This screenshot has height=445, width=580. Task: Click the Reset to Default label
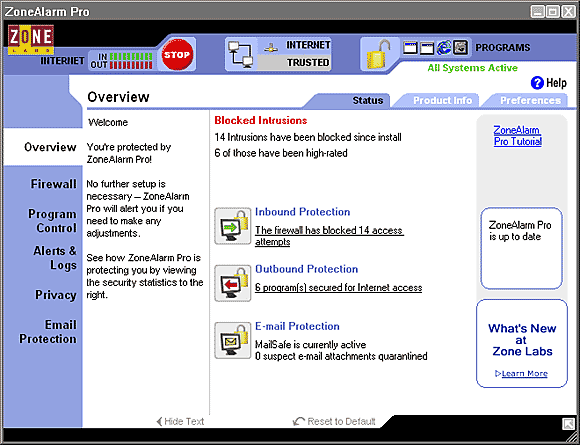click(341, 421)
